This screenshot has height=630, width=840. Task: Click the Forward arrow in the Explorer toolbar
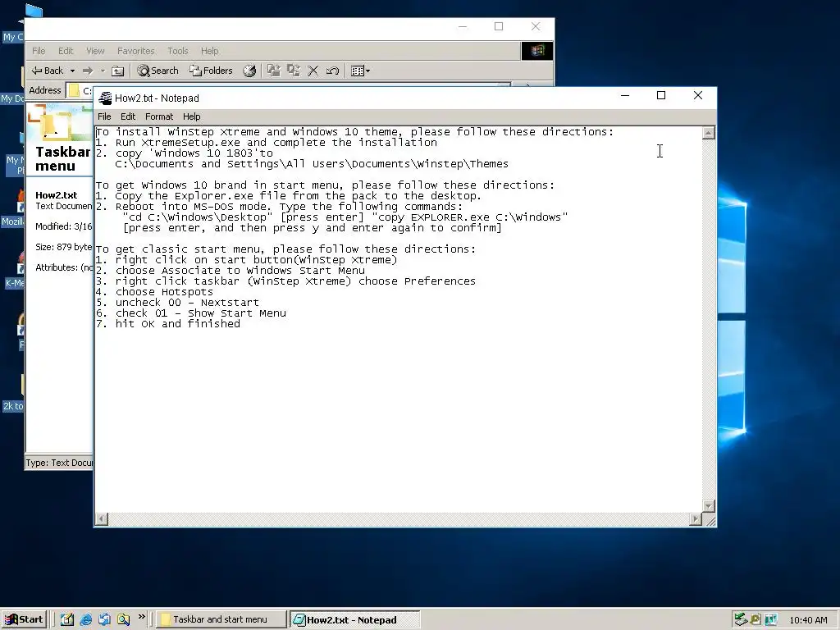tap(88, 71)
